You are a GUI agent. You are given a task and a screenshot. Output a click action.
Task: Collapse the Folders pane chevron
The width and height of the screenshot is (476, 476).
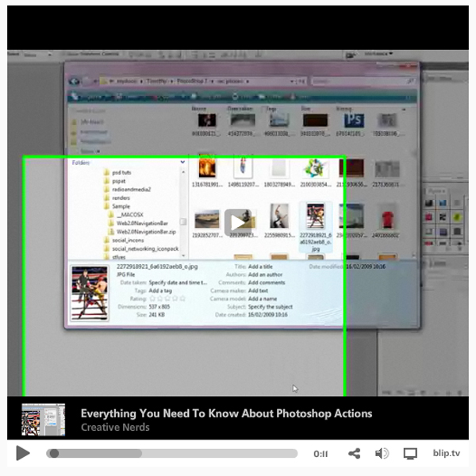point(182,163)
